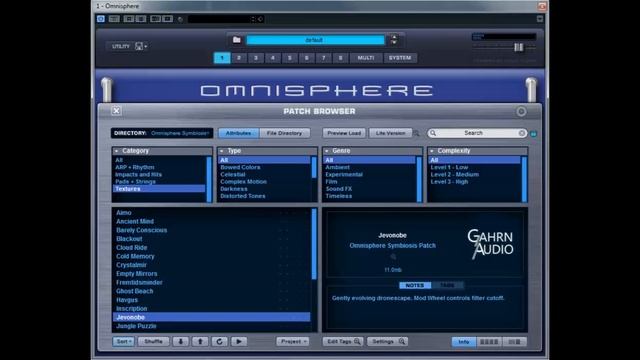Click the second icon in host toolbar
Image resolution: width=640 pixels, height=360 pixels.
114,19
